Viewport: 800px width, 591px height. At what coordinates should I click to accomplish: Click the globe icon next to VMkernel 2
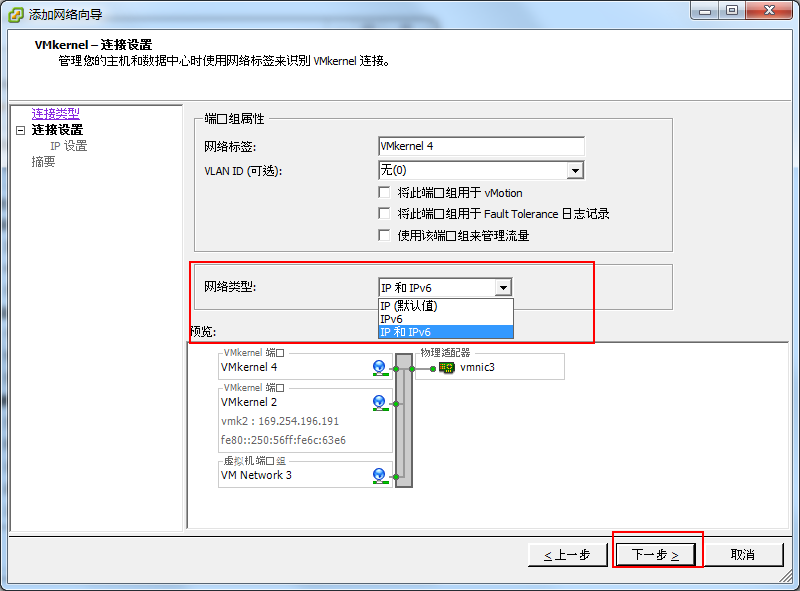378,401
